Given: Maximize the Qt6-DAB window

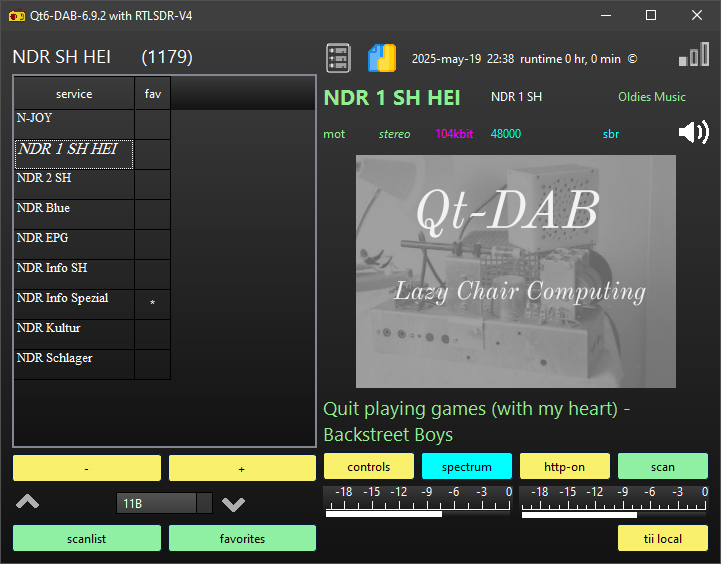Looking at the screenshot, I should [651, 15].
